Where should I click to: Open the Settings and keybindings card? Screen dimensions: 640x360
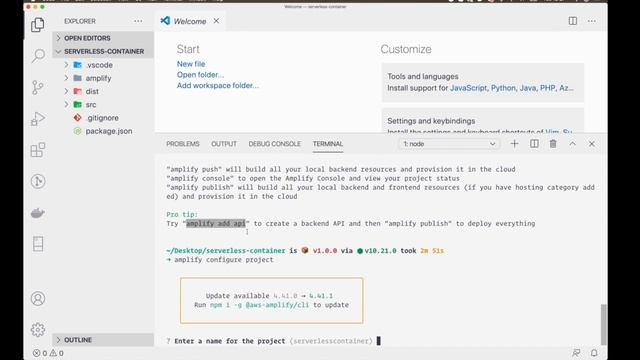[x=482, y=120]
